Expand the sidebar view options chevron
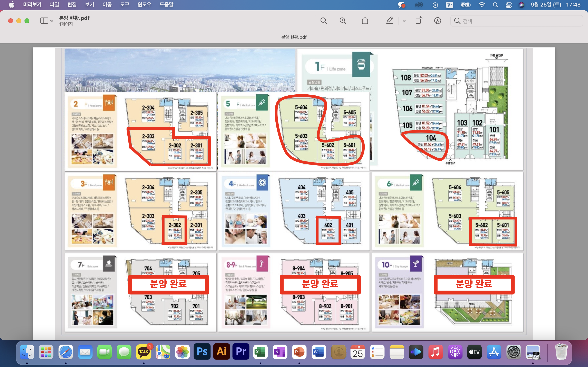588x367 pixels. click(x=52, y=21)
